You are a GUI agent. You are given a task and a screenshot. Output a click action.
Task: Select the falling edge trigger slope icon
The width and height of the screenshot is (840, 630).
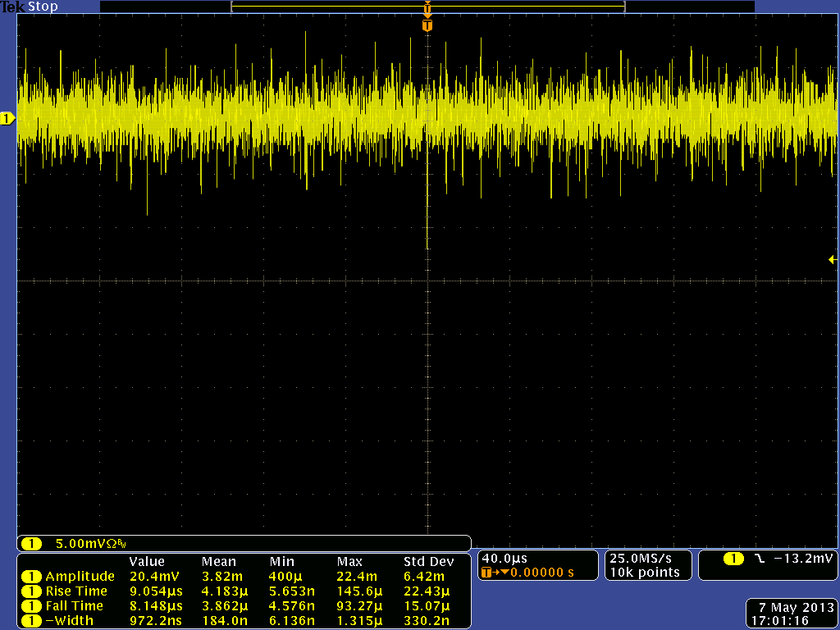[x=759, y=559]
